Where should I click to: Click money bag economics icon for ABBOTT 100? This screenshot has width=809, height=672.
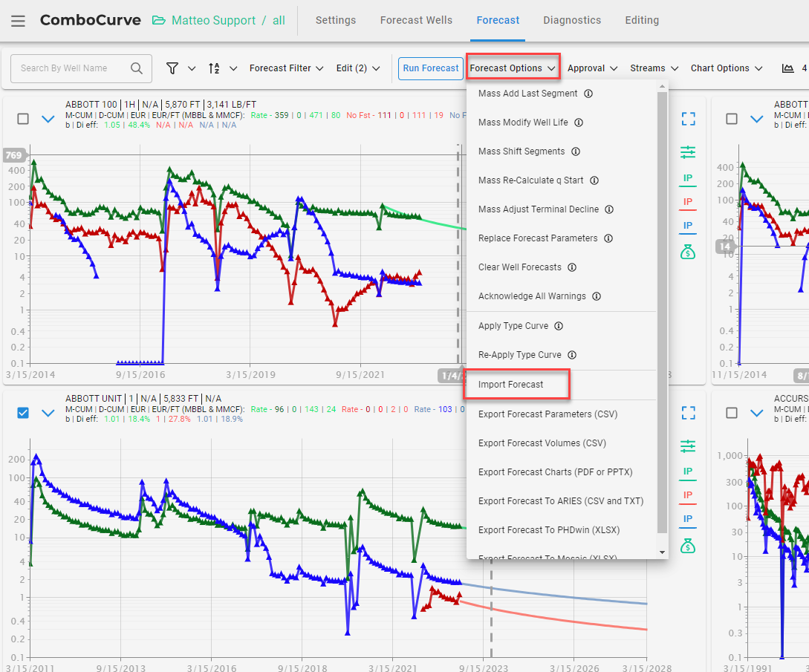point(688,252)
